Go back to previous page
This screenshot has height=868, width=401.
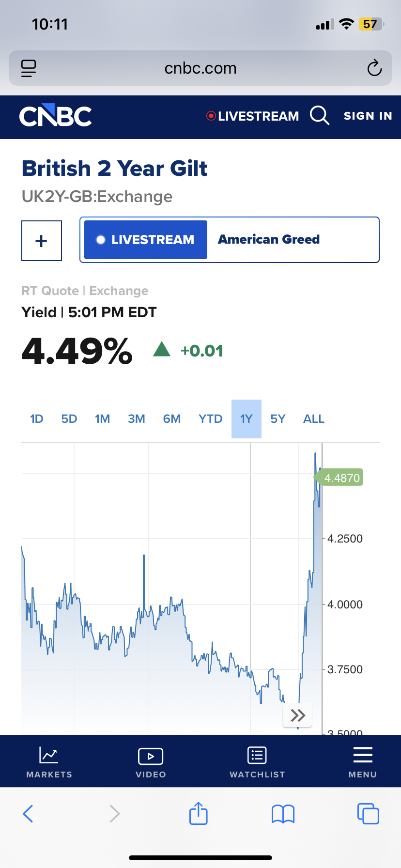click(28, 813)
